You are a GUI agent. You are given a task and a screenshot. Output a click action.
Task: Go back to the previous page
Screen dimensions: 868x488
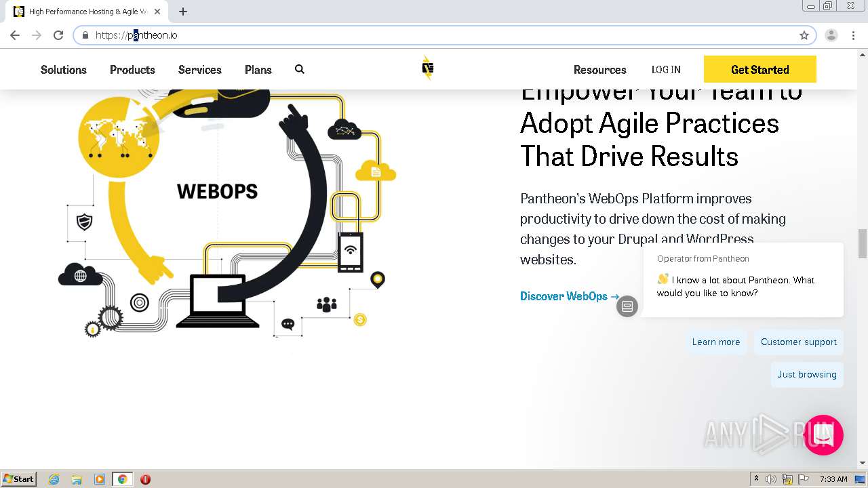coord(15,35)
